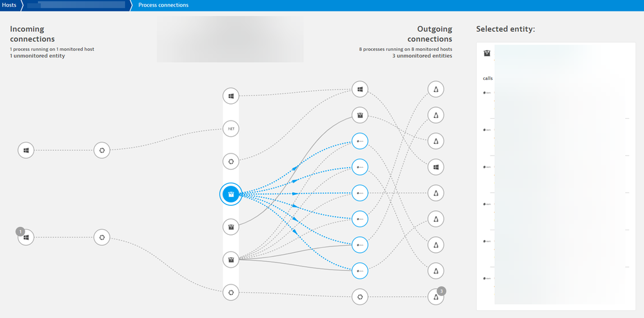Click '3 unmonitored entities' text
Viewport: 644px width, 318px height.
click(422, 56)
